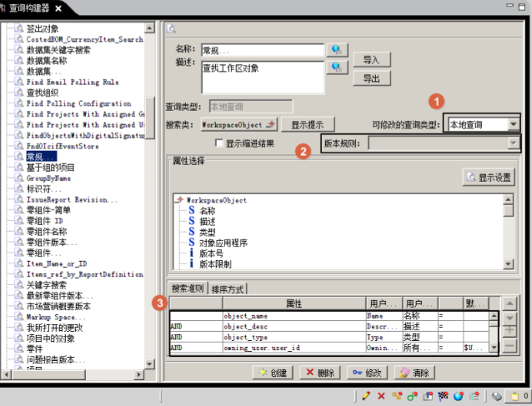This screenshot has height=406, width=532.
Task: Open the 可修改的查询类型 dropdown
Action: point(513,124)
